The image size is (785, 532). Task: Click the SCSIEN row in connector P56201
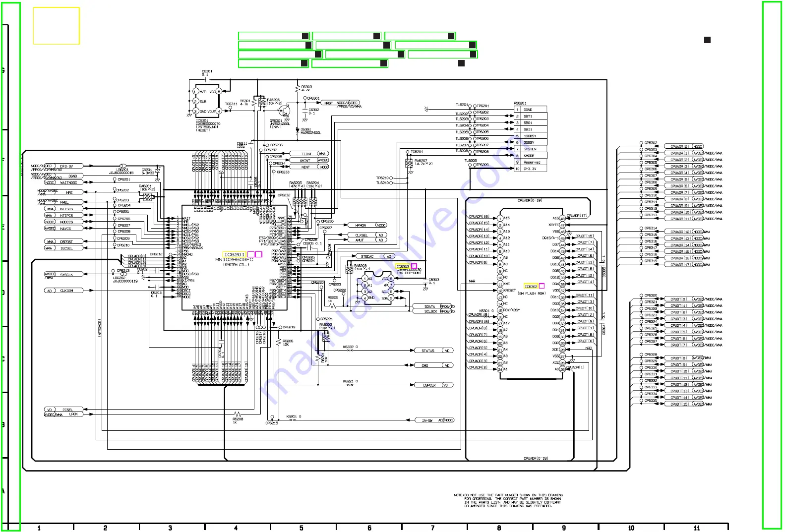530,149
